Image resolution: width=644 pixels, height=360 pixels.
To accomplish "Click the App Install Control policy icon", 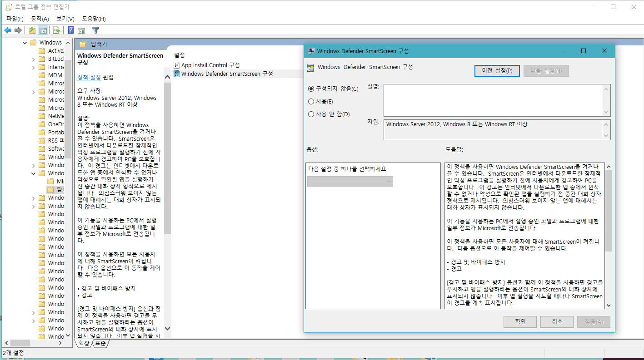I will coord(177,65).
